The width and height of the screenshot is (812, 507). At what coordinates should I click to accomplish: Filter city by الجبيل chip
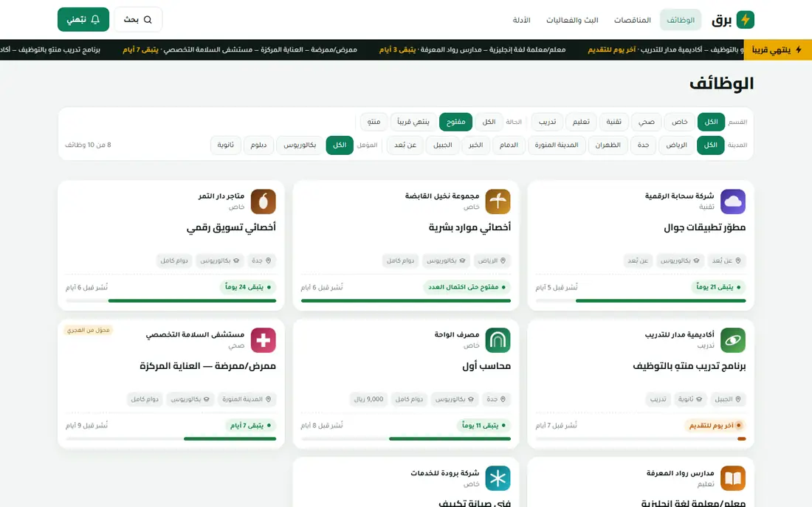pyautogui.click(x=443, y=145)
